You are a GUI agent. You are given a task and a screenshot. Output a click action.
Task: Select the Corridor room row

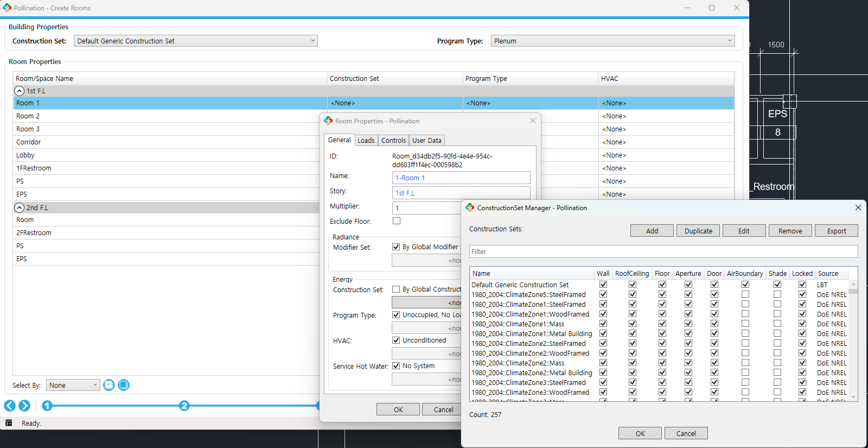point(166,142)
